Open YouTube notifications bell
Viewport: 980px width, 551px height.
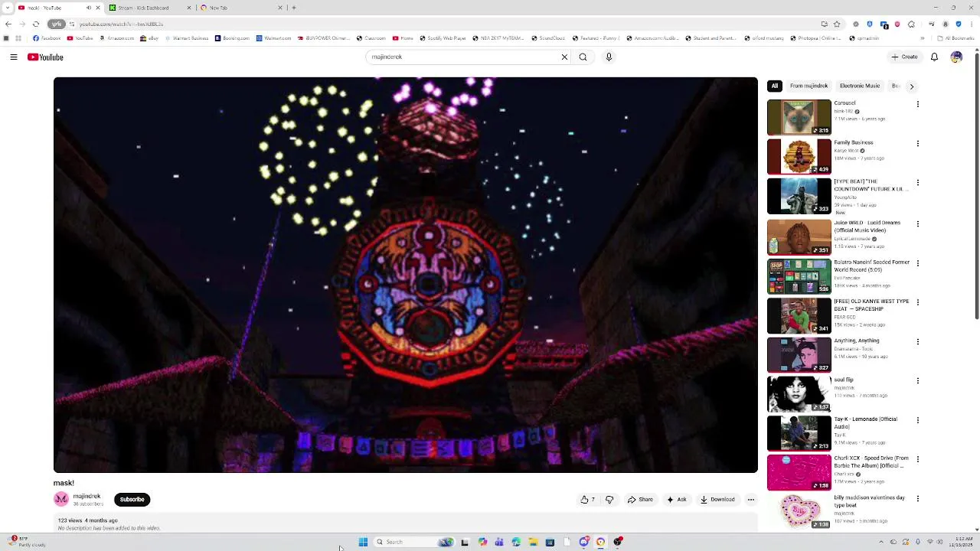pyautogui.click(x=934, y=57)
